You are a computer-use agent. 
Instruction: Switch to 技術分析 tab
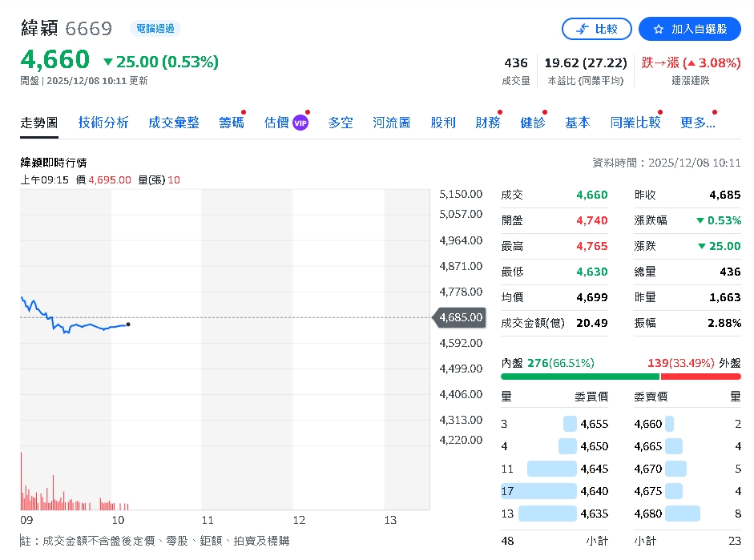[103, 123]
